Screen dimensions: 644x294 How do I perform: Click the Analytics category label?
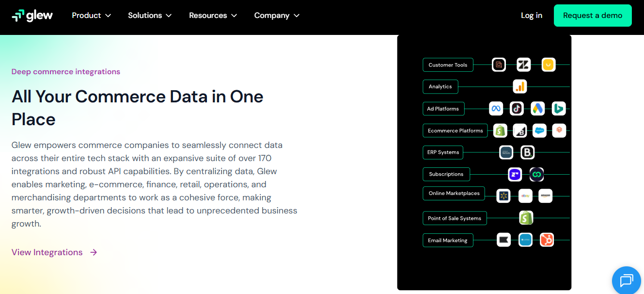click(440, 86)
